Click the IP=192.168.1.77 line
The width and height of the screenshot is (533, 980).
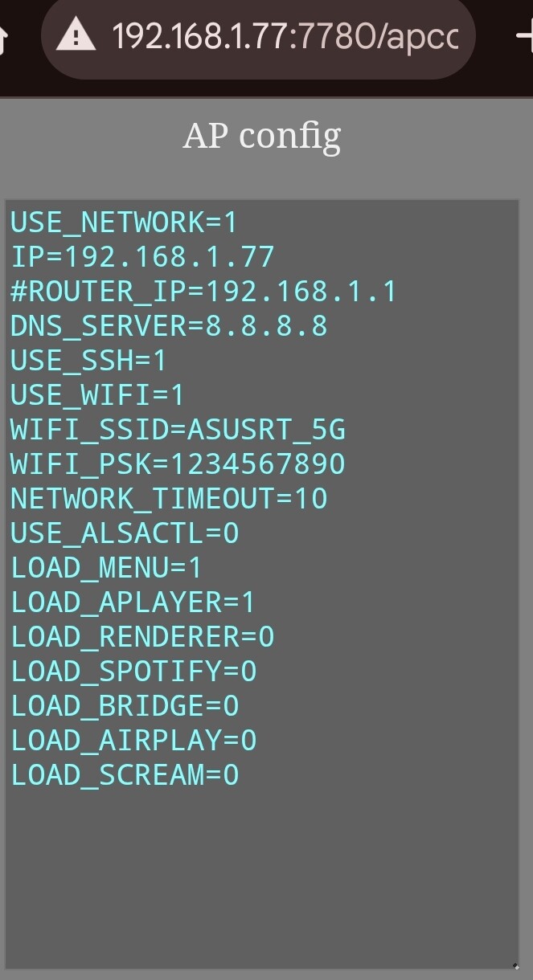[143, 257]
